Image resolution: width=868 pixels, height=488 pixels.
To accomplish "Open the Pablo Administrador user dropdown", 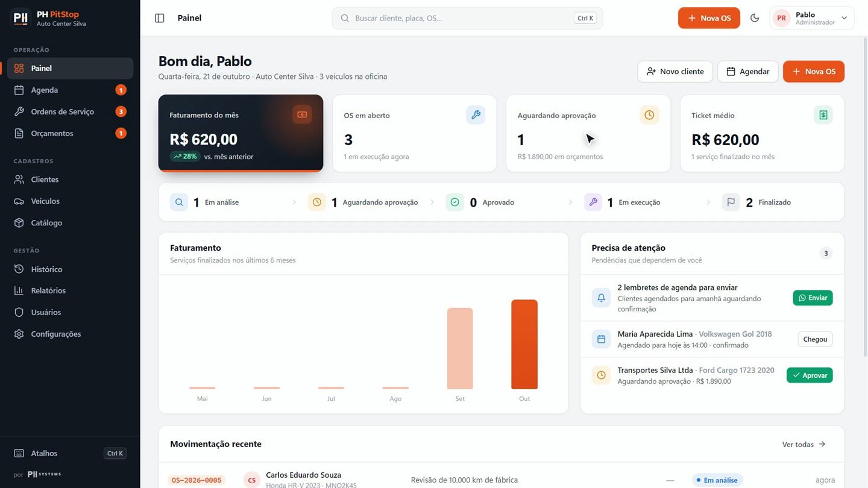I will click(812, 18).
